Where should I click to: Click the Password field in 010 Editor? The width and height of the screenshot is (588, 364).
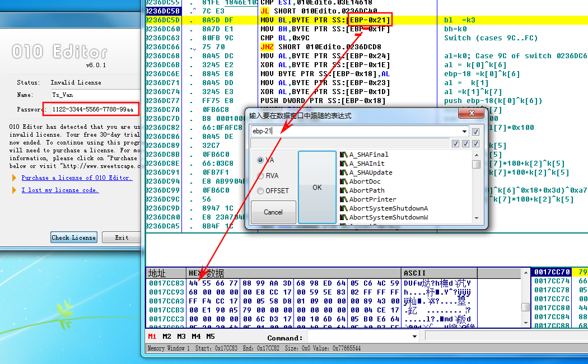click(95, 109)
